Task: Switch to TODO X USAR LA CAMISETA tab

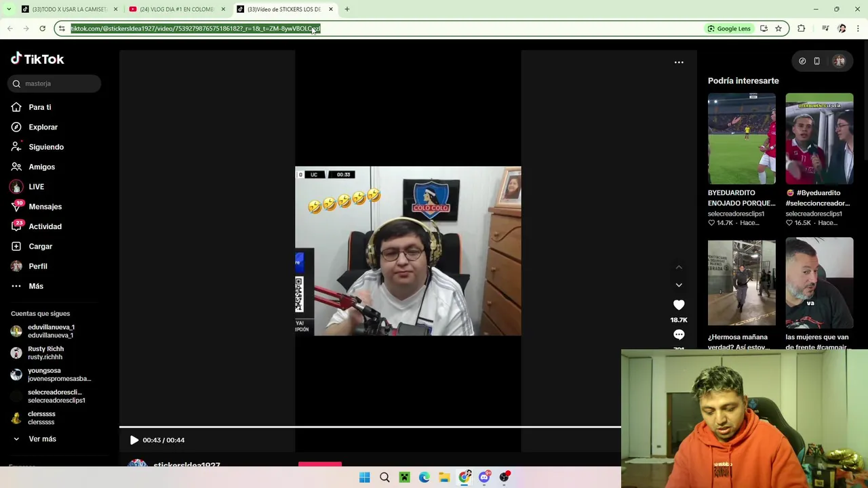Action: click(68, 9)
